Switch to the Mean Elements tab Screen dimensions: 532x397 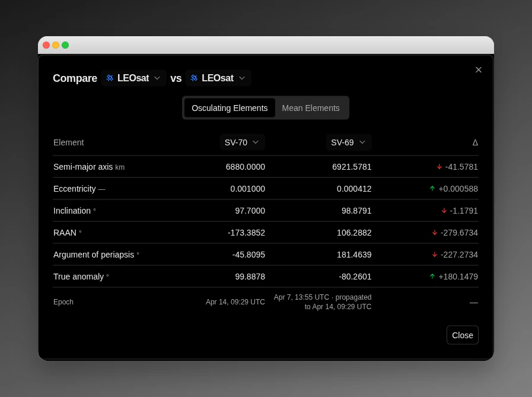coord(311,108)
